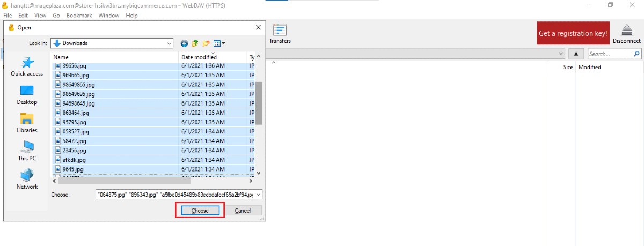This screenshot has width=644, height=246.
Task: Open Libraries from the sidebar
Action: 27,123
